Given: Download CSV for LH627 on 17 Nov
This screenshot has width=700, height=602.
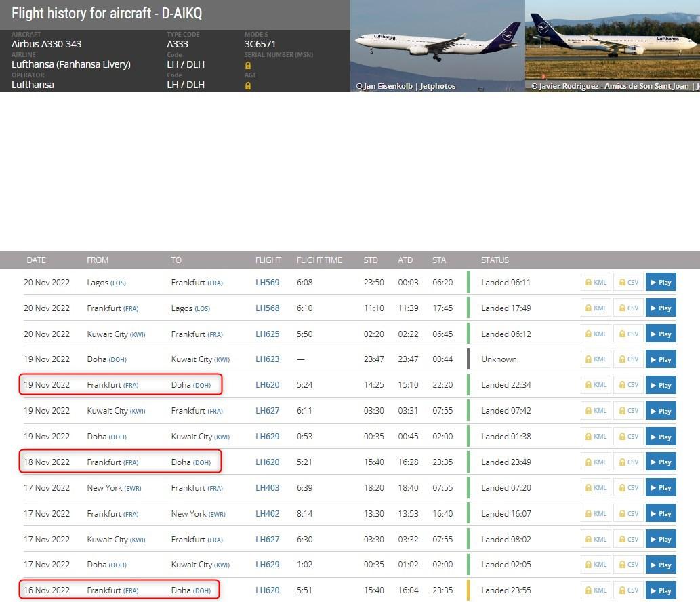Looking at the screenshot, I should [x=629, y=539].
